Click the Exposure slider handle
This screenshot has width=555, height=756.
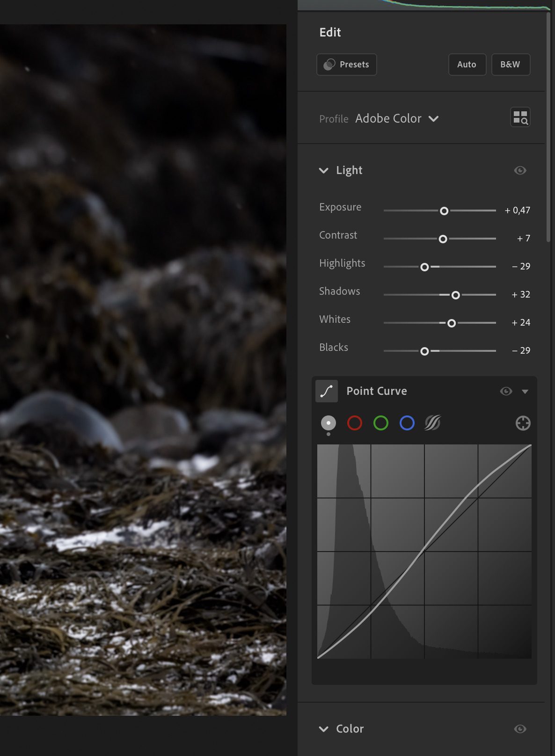(x=444, y=211)
